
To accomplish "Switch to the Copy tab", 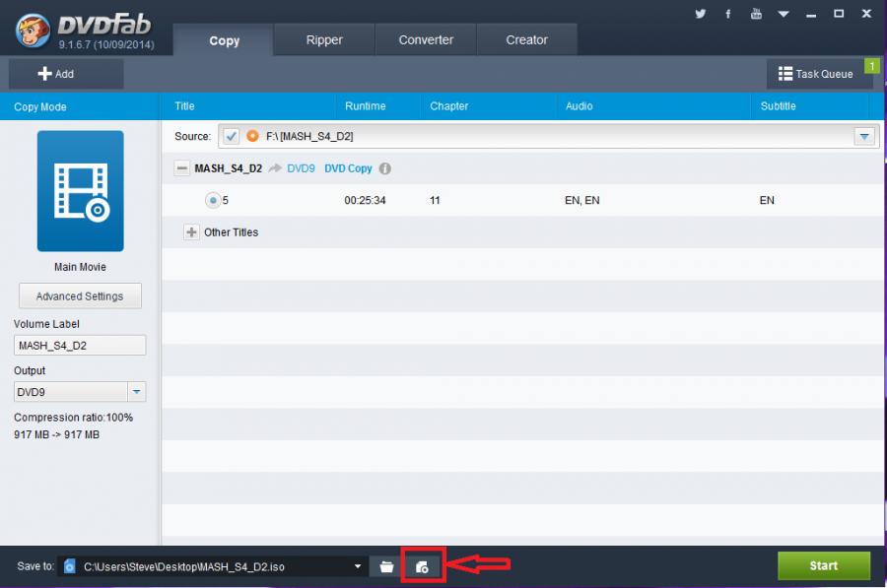I will 224,40.
